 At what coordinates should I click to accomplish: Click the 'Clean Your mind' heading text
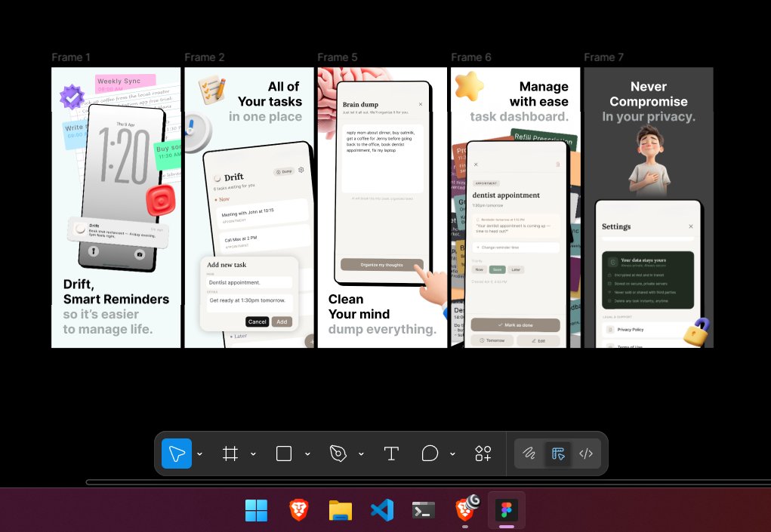click(359, 306)
